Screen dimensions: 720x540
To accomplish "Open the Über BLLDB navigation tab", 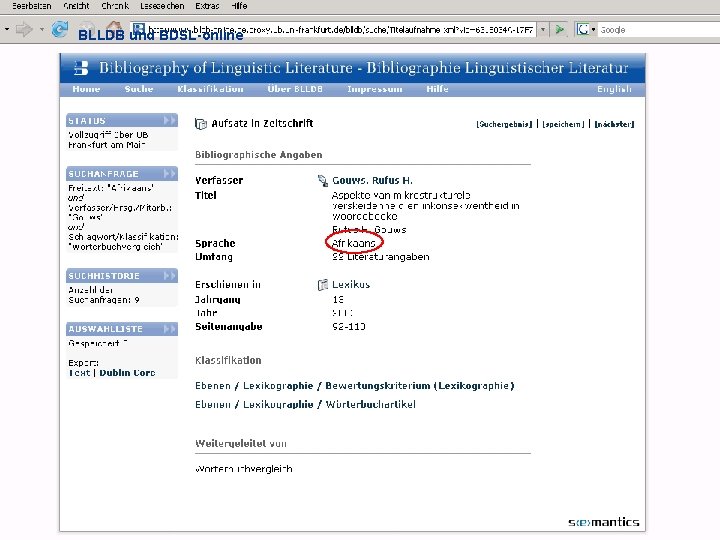I will [x=295, y=89].
